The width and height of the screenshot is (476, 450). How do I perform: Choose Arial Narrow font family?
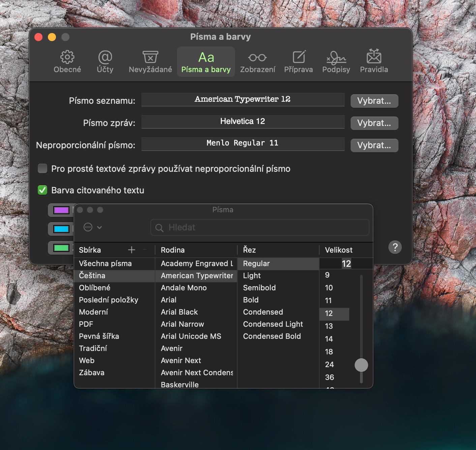click(196, 324)
